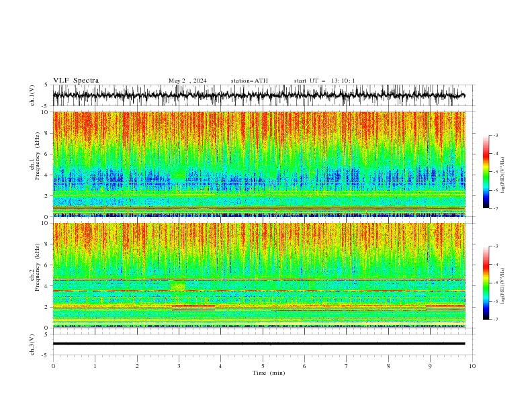The height and width of the screenshot is (411, 532).
Task: Click the '-3' label on ch.1 colorbar
Action: (495, 135)
